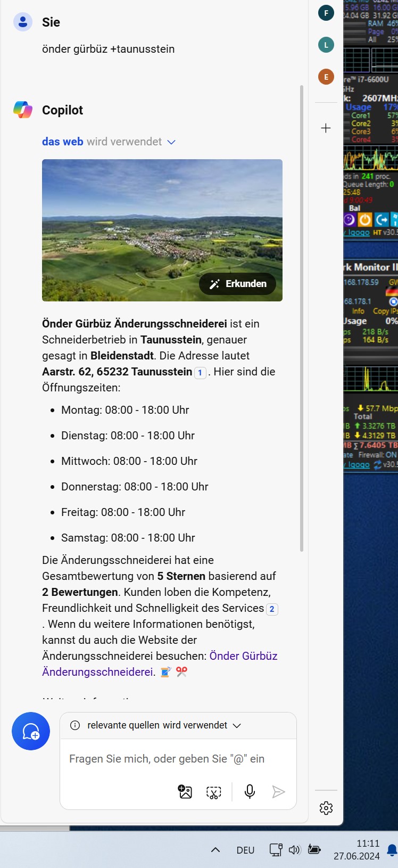398x868 pixels.
Task: Open sidebar settings gear
Action: coord(326,808)
